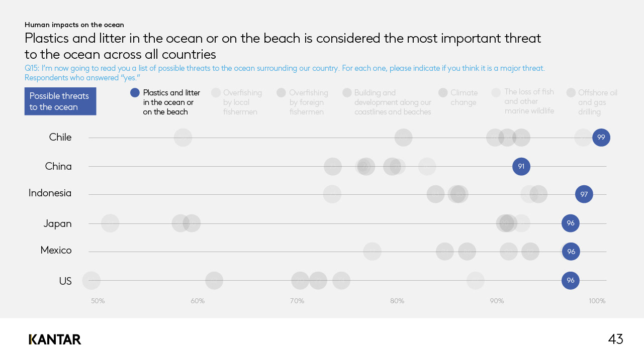Image resolution: width=644 pixels, height=362 pixels.
Task: Click the 100% axis tick label
Action: tap(597, 301)
